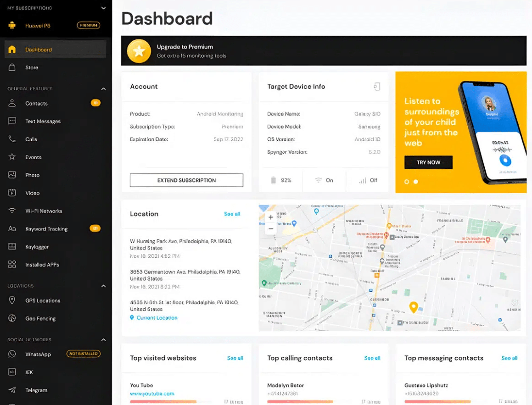Click See all for Top messaging contacts
Viewport: 532px width, 405px height.
(x=509, y=358)
